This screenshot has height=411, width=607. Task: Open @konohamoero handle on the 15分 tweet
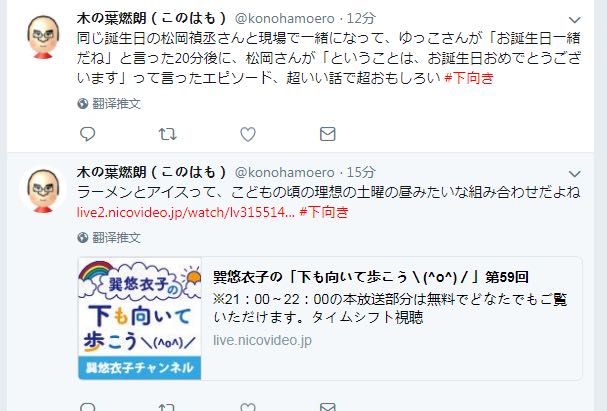tap(285, 172)
